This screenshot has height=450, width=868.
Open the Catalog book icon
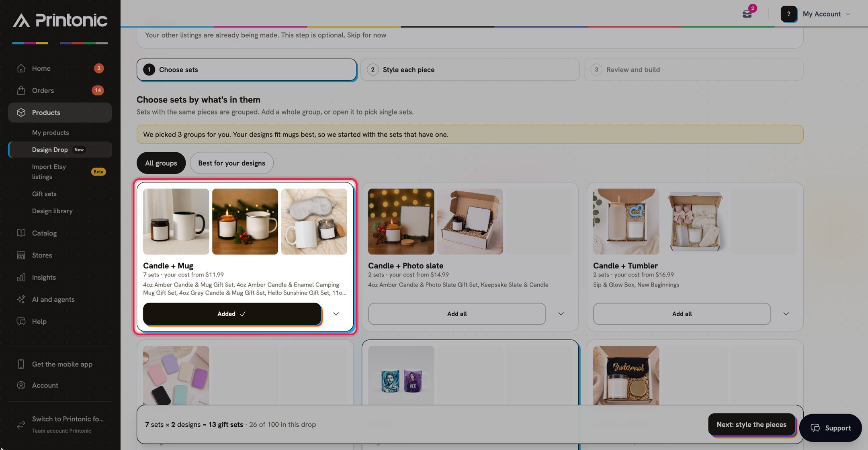(x=21, y=233)
